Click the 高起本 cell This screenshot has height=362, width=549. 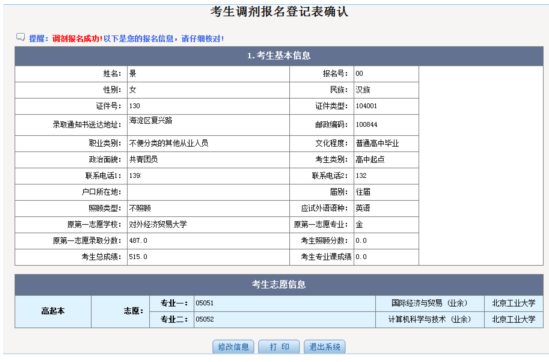pos(53,311)
